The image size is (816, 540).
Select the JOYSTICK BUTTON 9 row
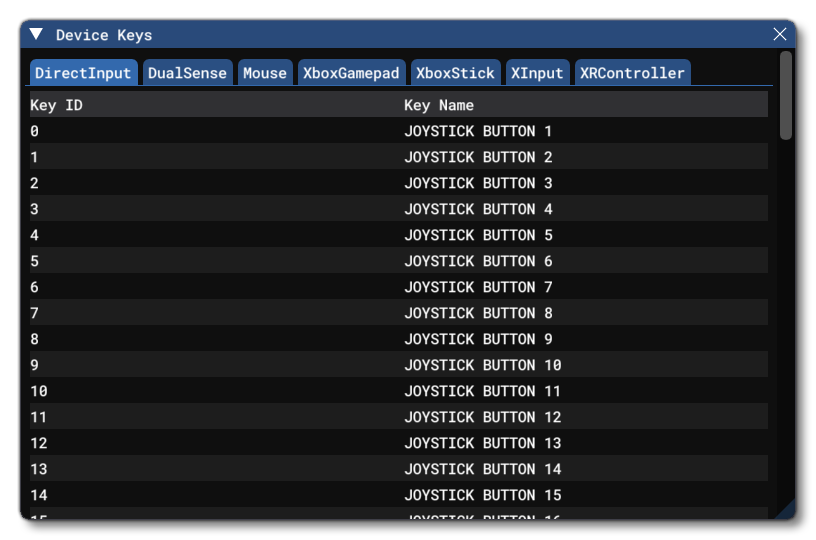tap(399, 339)
